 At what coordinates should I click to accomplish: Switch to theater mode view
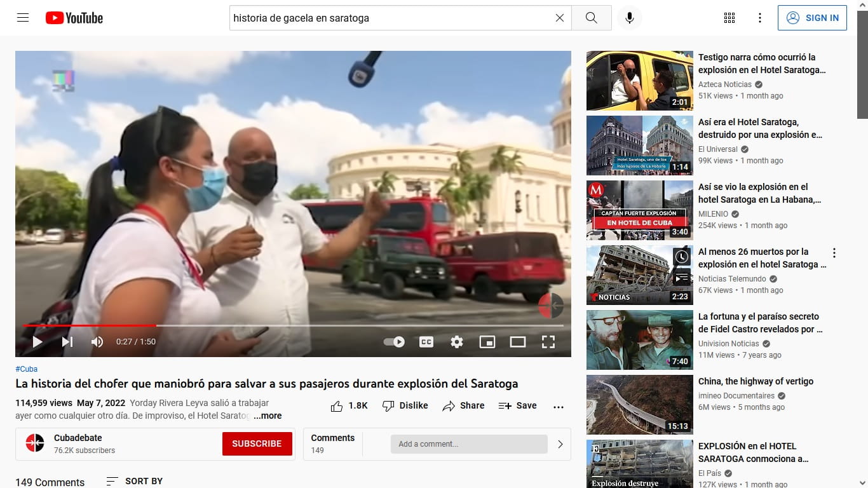[517, 342]
